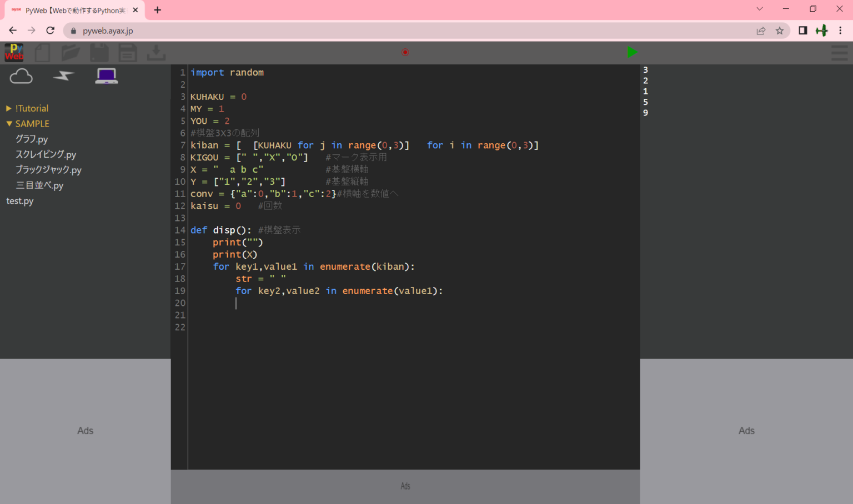Select the cloud icon in the sidebar
Viewport: 853px width, 504px height.
coord(21,75)
